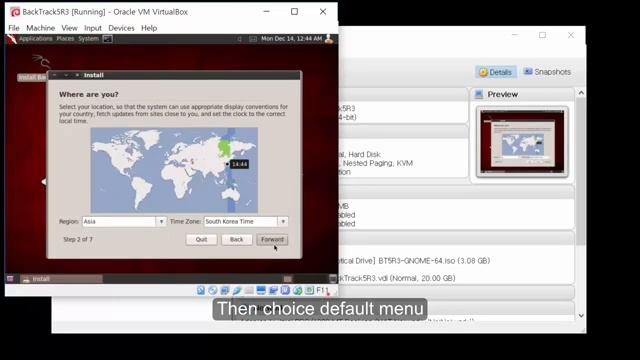The height and width of the screenshot is (360, 640).
Task: Click the hard disk activity status icon
Action: coord(201,290)
